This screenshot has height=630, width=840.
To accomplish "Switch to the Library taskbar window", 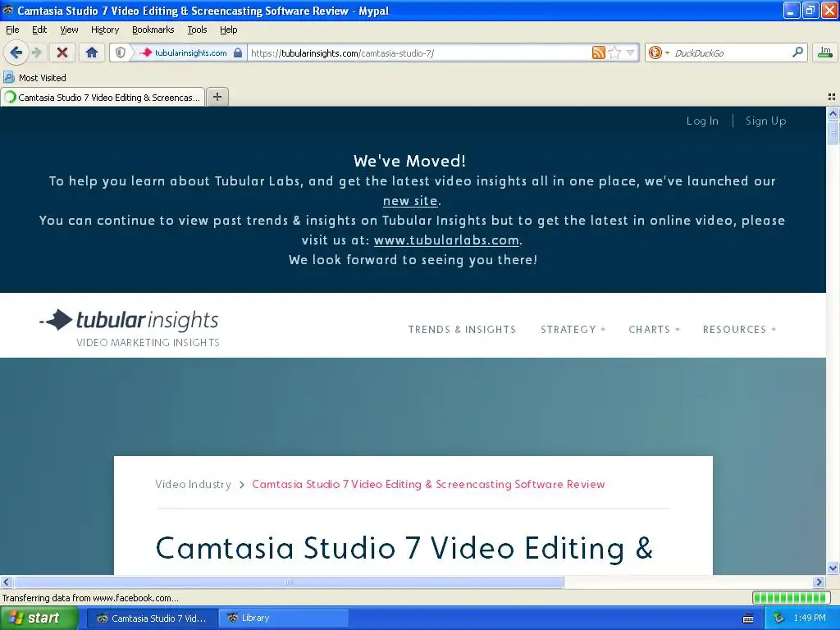I will point(283,618).
